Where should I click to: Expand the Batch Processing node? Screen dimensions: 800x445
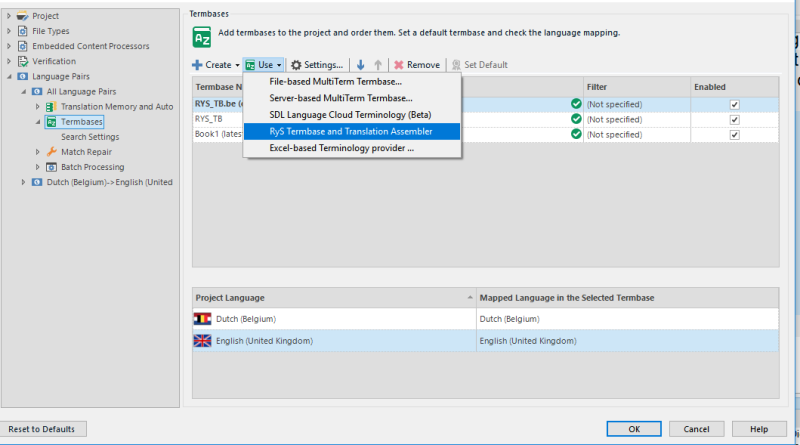click(x=37, y=167)
